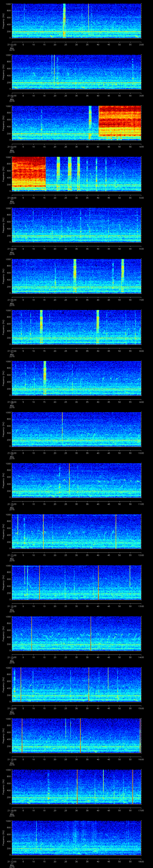The image size is (153, 868).
Task: Click the red vertical line near 48 seconds in 21:11:00 panel
Action: (x=116, y=531)
